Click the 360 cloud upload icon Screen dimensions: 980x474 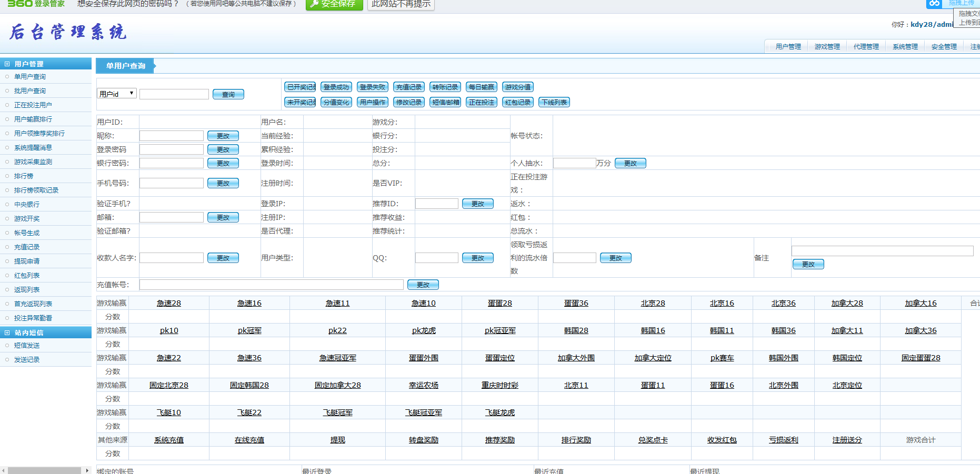[934, 4]
